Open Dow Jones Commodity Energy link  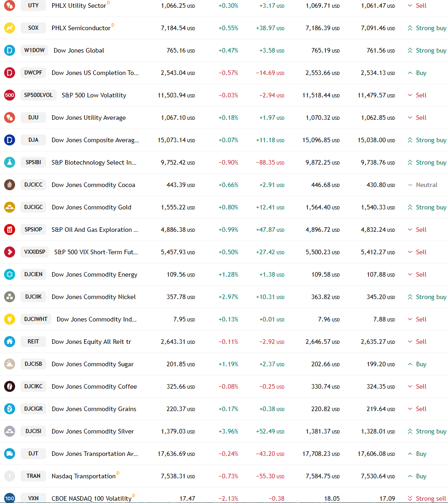coord(94,275)
